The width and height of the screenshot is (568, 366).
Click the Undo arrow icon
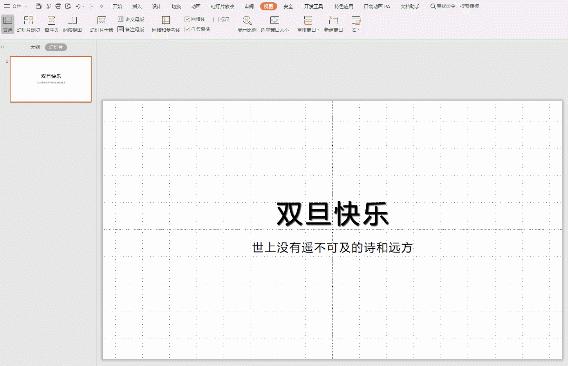tap(78, 6)
